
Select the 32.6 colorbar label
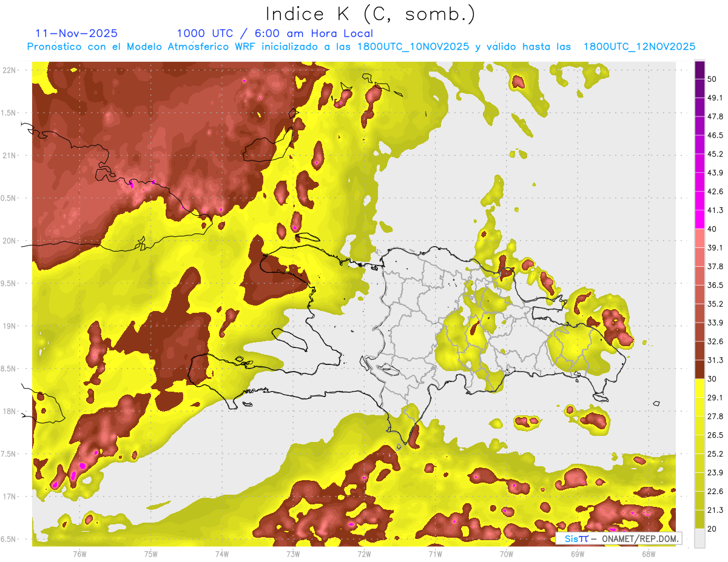715,342
